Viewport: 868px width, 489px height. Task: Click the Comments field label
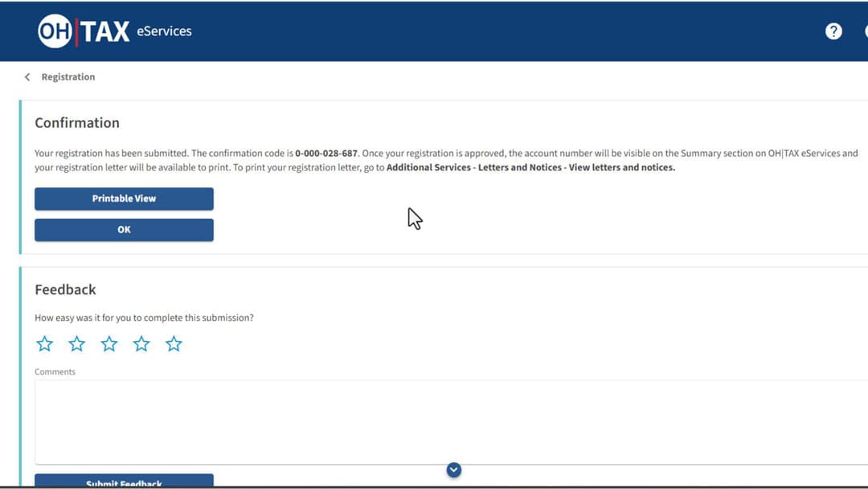point(55,372)
